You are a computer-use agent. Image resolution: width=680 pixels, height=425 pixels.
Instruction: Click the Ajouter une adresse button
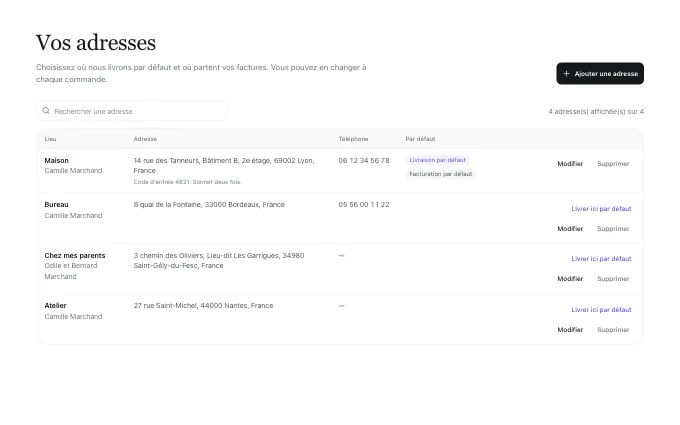[600, 74]
